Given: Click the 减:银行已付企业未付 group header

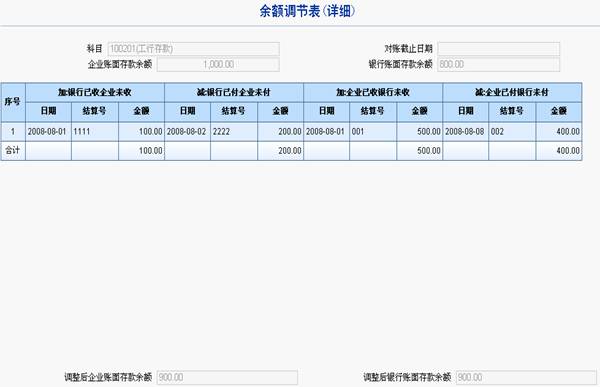Looking at the screenshot, I should coord(234,92).
